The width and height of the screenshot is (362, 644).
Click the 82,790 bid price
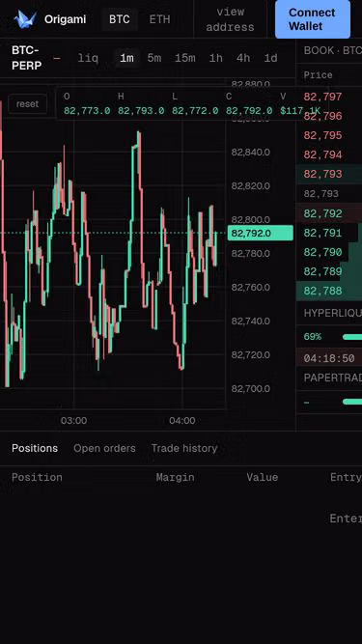point(323,252)
